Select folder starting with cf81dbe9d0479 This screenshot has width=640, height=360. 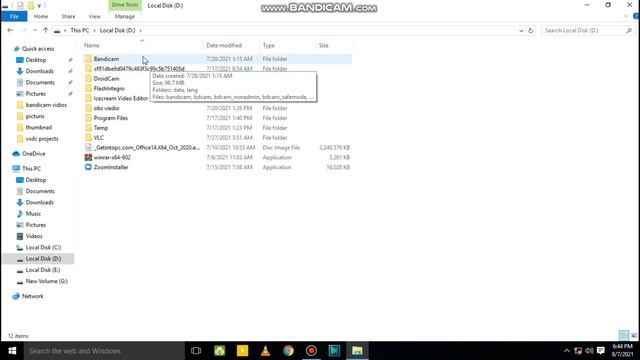click(139, 69)
